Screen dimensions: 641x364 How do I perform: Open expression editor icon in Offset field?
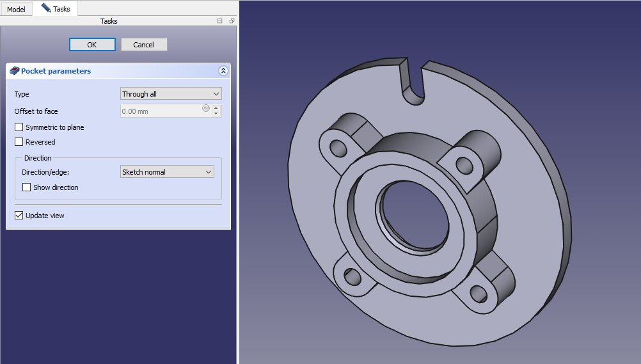tap(206, 108)
